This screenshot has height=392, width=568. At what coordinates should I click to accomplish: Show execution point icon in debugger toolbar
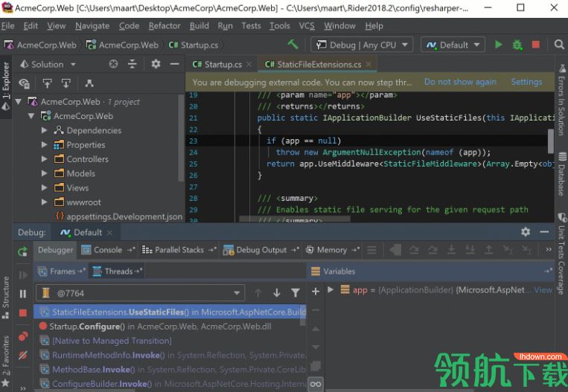tap(395, 250)
